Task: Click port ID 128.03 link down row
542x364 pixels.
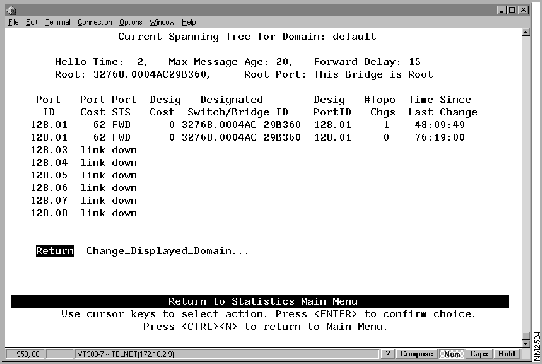Action: click(84, 150)
